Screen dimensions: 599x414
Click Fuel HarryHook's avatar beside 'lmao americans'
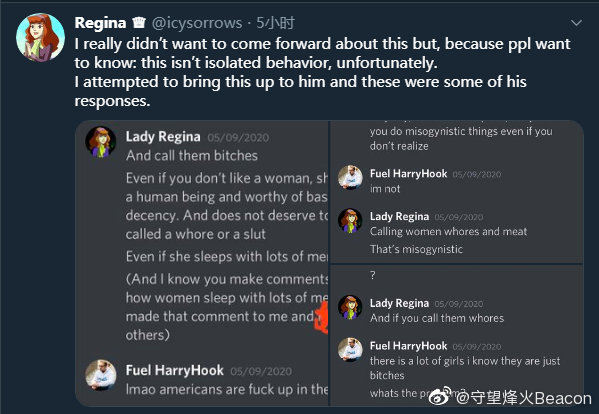point(100,375)
